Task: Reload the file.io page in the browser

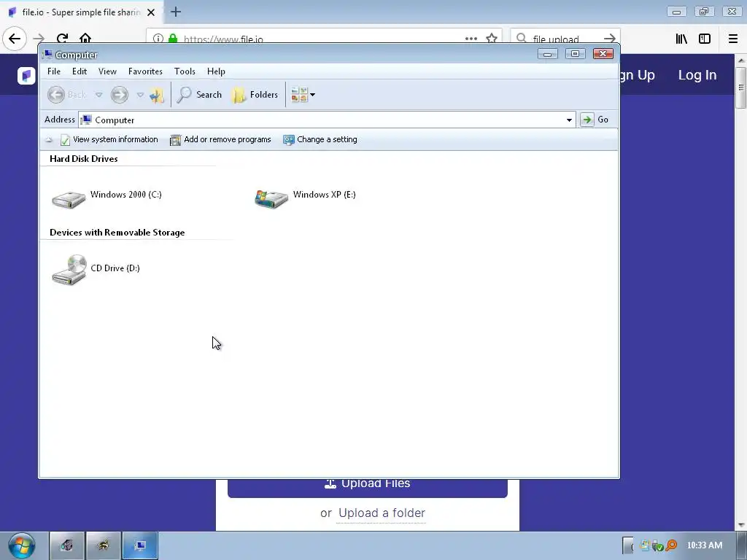Action: point(63,39)
